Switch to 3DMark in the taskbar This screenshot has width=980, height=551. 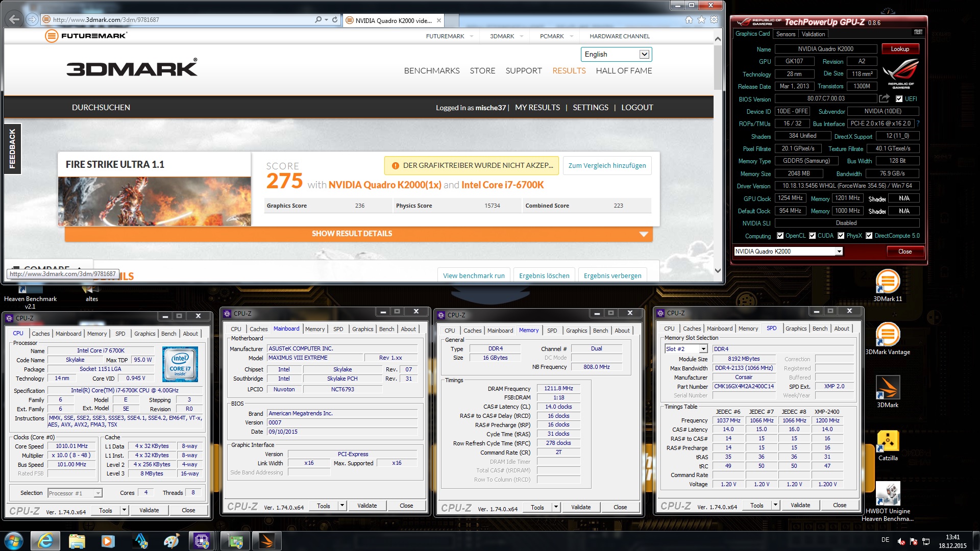[267, 541]
